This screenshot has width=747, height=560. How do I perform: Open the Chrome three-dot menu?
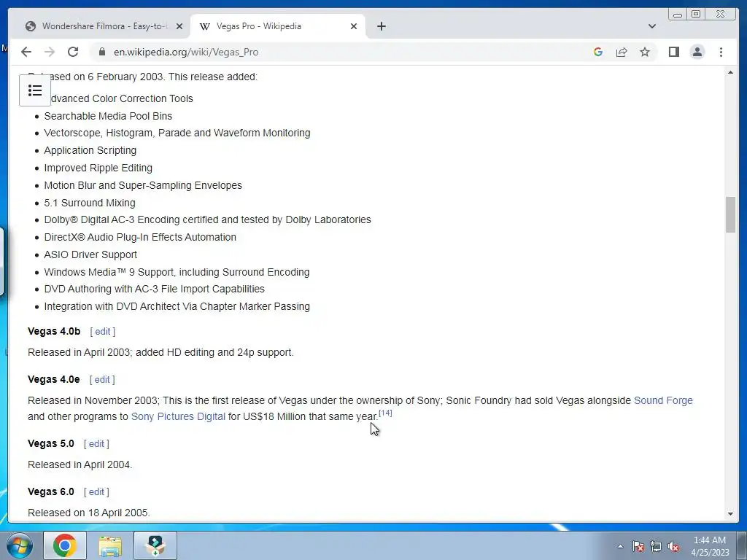721,52
